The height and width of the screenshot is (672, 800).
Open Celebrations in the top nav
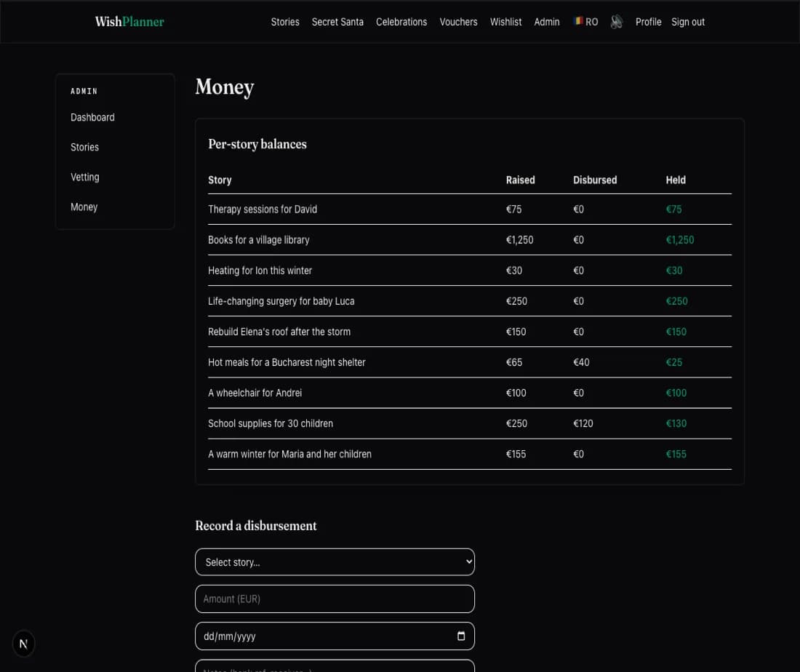(401, 22)
